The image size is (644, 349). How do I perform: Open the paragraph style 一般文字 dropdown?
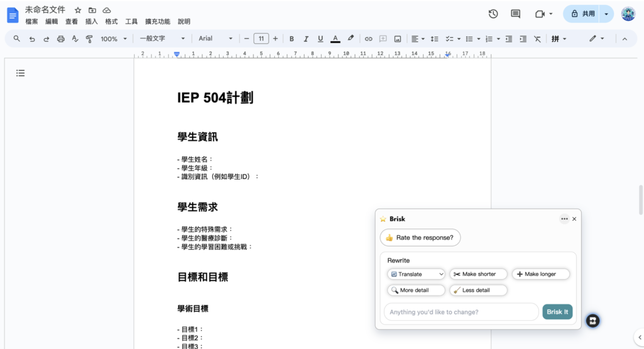click(162, 38)
